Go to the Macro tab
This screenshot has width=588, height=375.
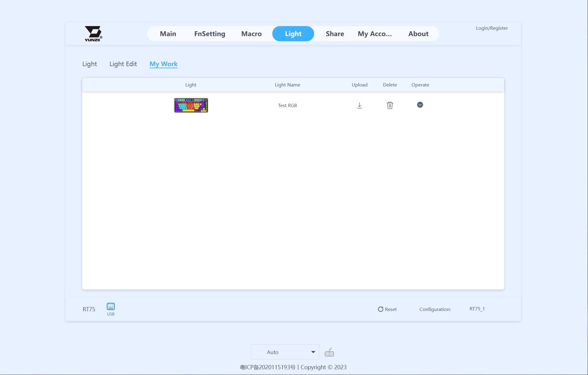pos(251,34)
